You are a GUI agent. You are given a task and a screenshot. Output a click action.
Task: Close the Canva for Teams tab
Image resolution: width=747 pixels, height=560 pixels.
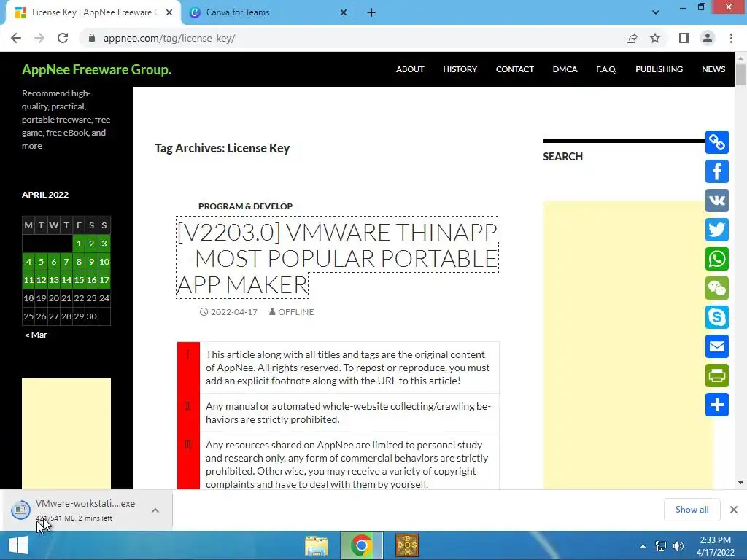(344, 12)
